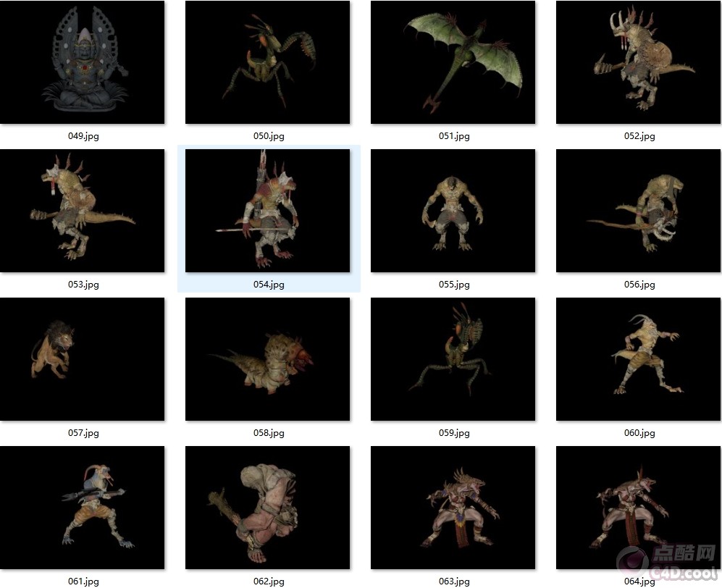The width and height of the screenshot is (722, 588).
Task: Click the 050.jpg file name
Action: pos(269,136)
